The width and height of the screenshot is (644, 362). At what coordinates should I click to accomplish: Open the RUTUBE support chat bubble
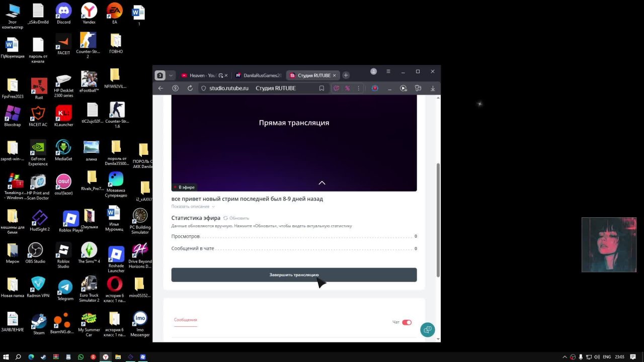428,329
